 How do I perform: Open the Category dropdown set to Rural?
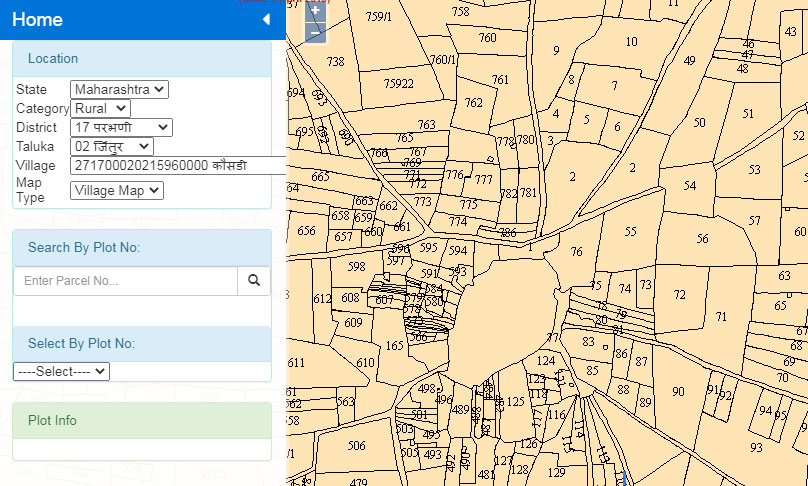[100, 108]
